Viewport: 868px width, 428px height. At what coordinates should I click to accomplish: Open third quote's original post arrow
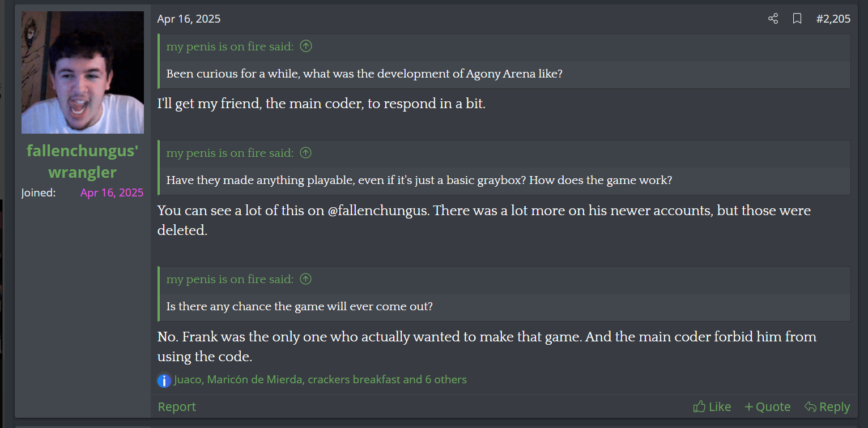click(306, 279)
